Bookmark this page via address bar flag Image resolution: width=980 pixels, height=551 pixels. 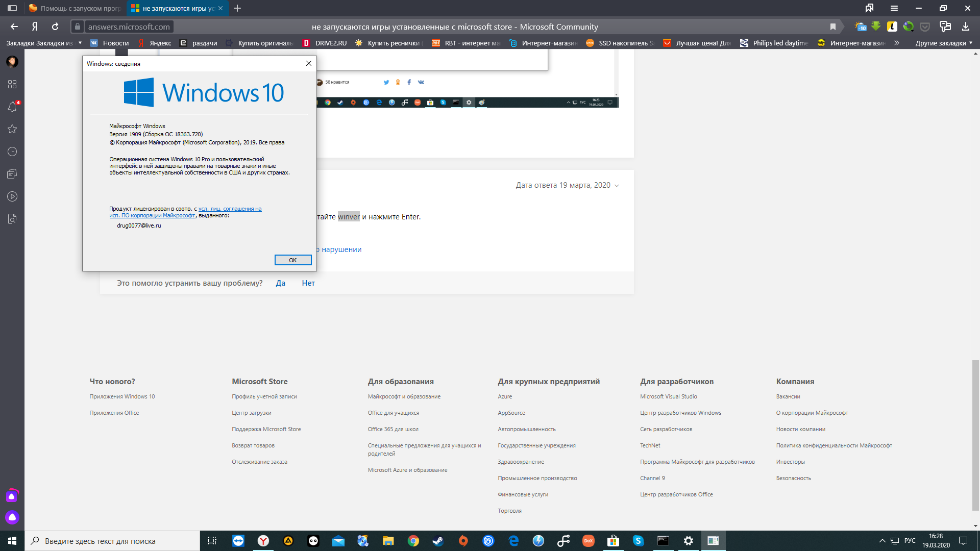click(833, 27)
